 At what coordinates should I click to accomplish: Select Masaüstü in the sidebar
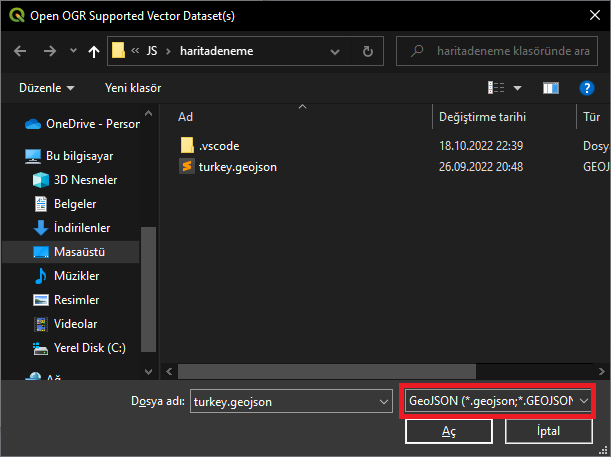pos(69,252)
